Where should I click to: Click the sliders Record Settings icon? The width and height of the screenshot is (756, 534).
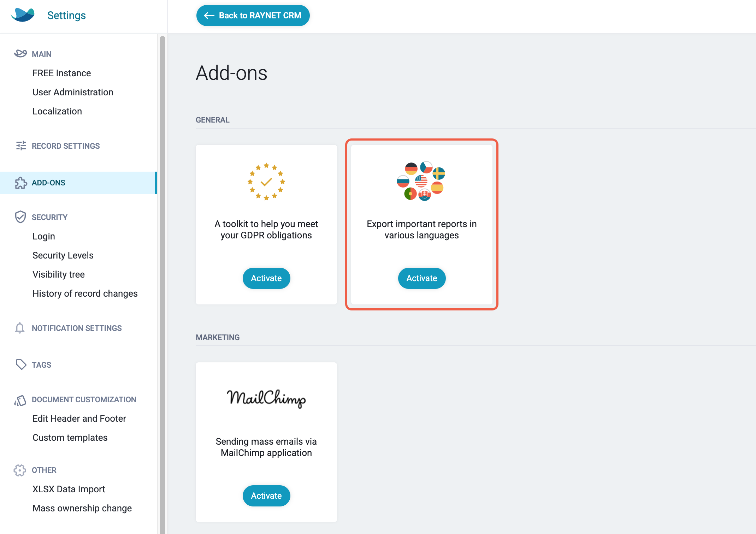[21, 146]
